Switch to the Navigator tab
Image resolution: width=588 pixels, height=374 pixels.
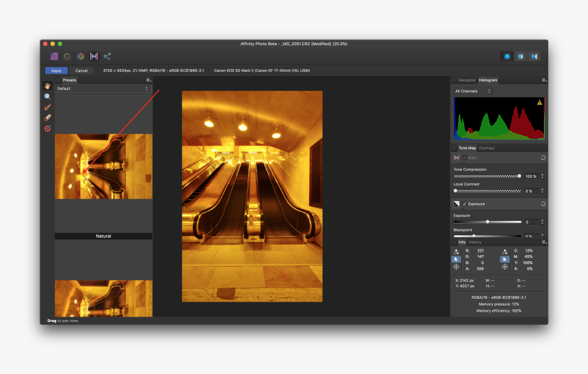(466, 80)
